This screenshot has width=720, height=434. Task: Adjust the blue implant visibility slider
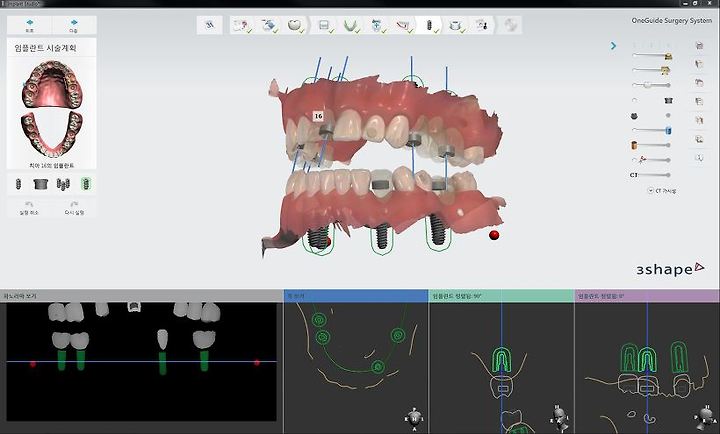coord(652,131)
